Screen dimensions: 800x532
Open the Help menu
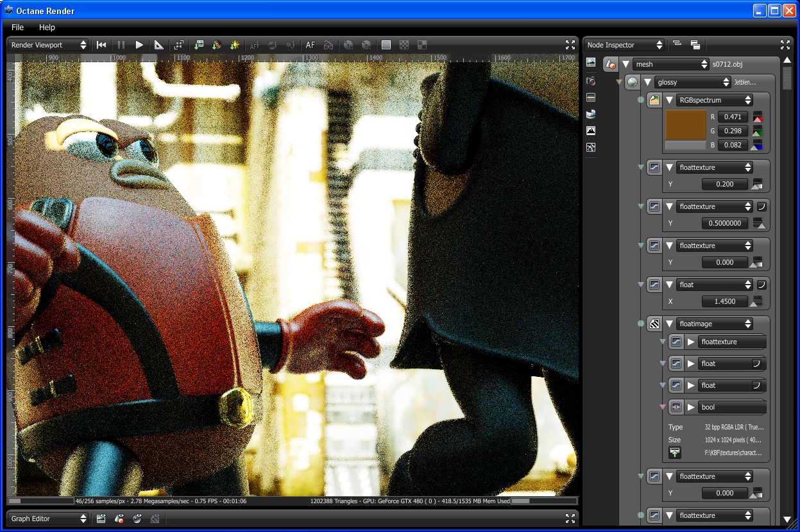point(47,28)
